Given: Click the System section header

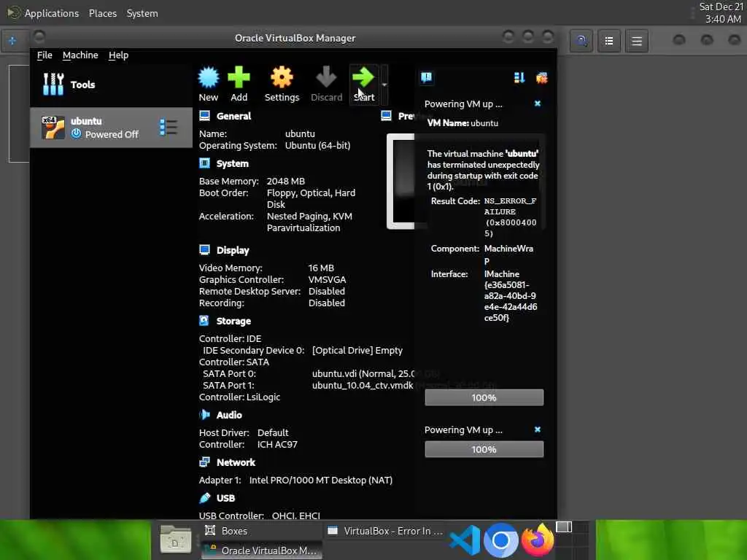Looking at the screenshot, I should click(x=232, y=164).
